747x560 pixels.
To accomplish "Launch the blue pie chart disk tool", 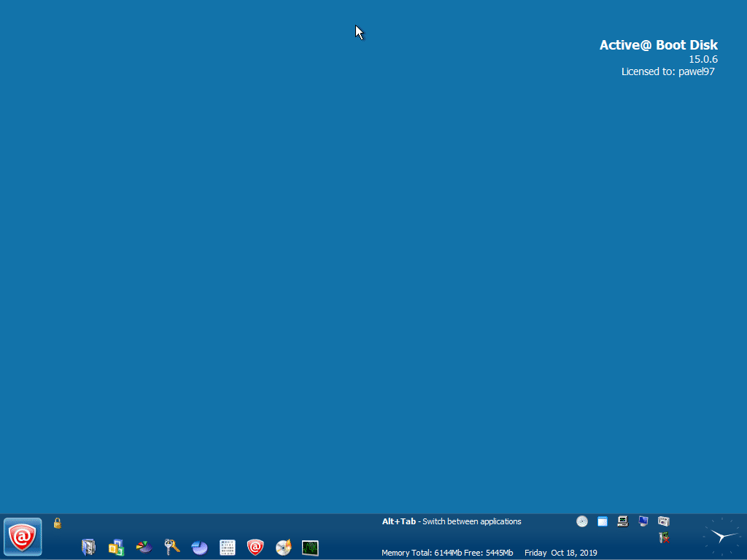I will (x=200, y=547).
